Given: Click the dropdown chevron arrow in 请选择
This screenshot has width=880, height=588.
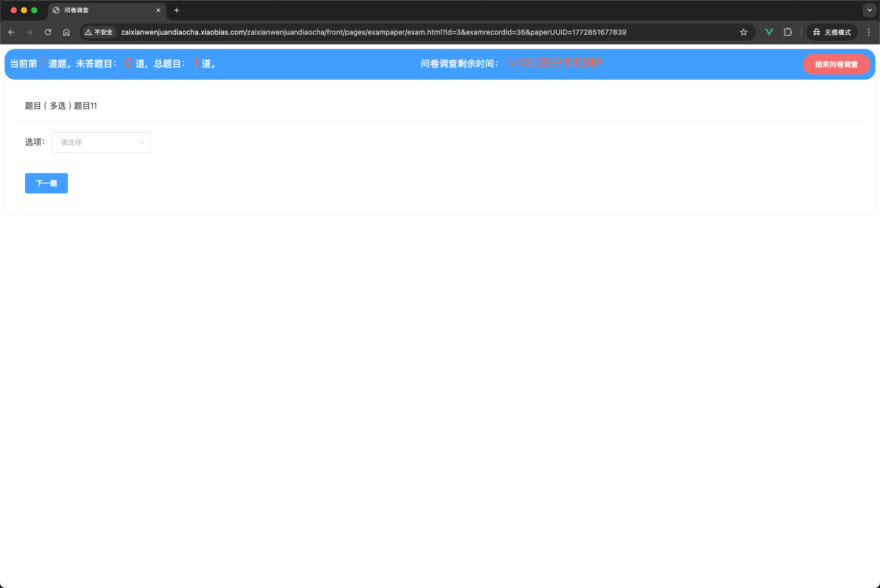Looking at the screenshot, I should 141,142.
